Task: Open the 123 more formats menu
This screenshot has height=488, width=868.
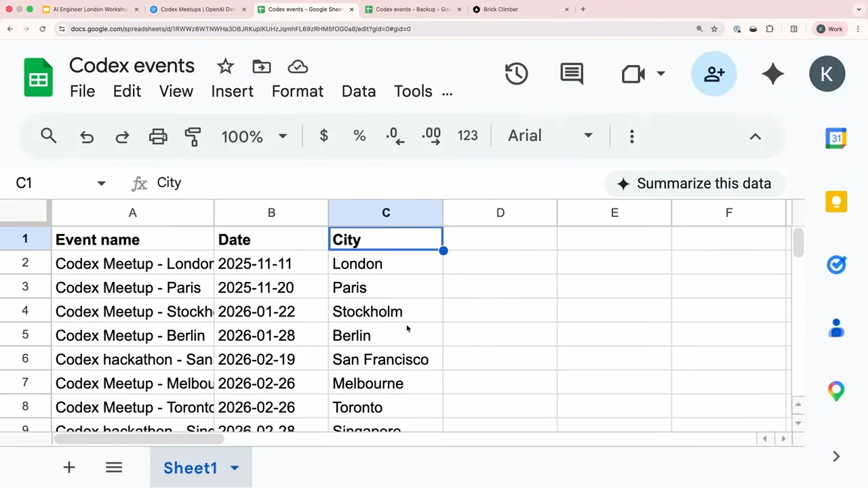Action: [x=468, y=136]
